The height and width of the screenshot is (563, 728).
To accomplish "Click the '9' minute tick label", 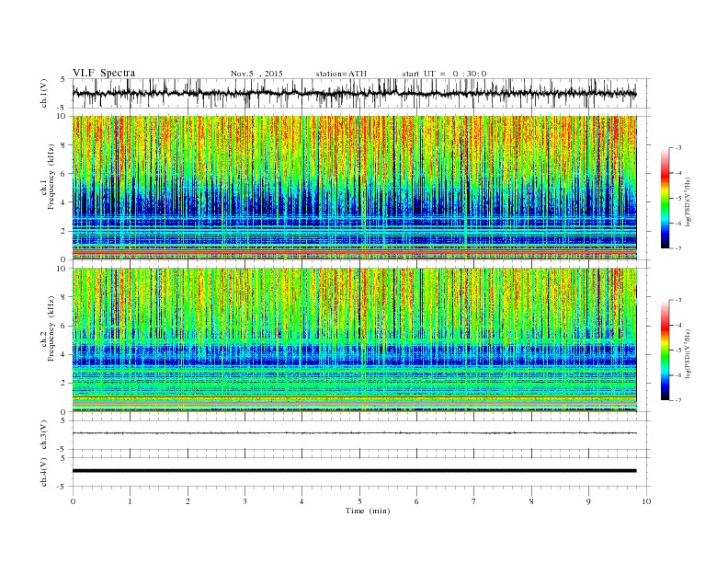I will (x=588, y=501).
